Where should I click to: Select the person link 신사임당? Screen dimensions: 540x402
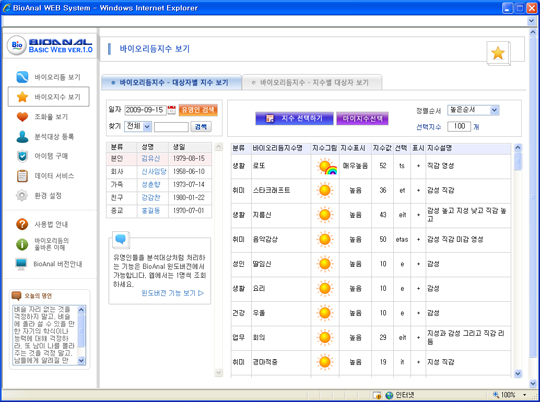coord(154,172)
